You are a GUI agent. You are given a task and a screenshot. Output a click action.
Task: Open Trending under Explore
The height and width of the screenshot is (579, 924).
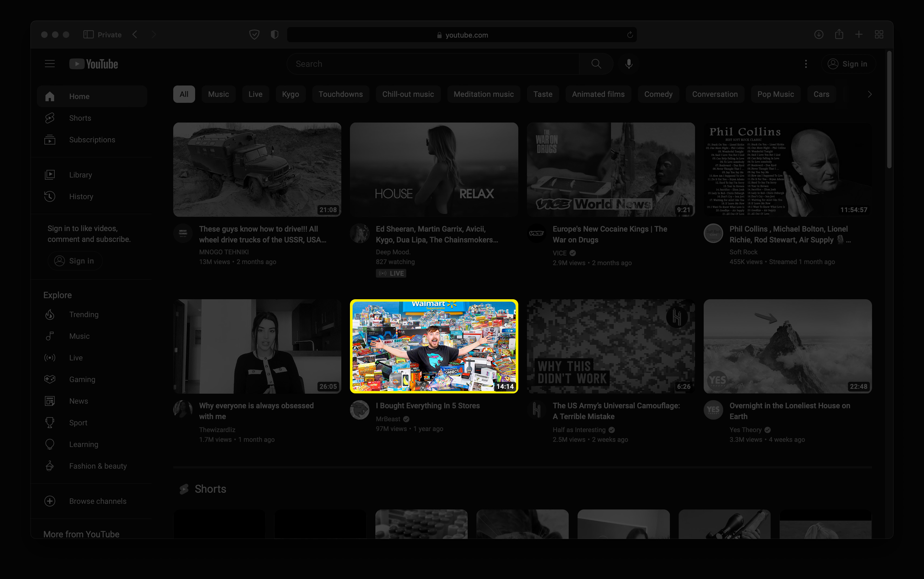(84, 314)
